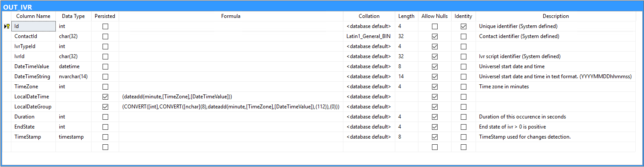Click the Persisted column header
Screen dimensions: 644x167
click(x=105, y=16)
